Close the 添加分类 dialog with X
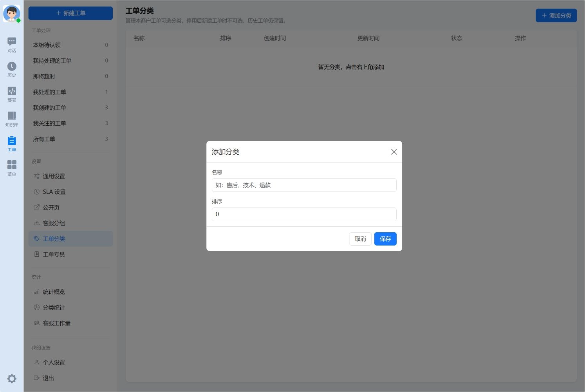This screenshot has width=585, height=392. click(394, 152)
